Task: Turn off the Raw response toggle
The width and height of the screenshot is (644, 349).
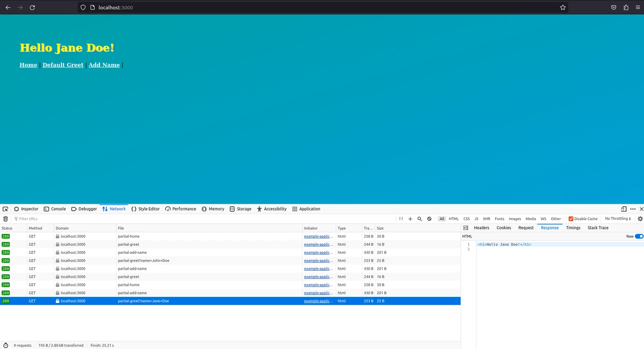Action: click(x=639, y=236)
